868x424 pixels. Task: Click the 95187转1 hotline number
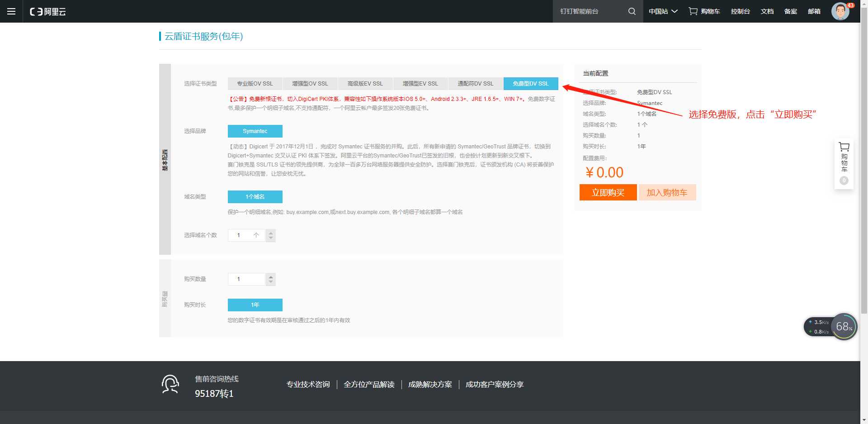pos(214,394)
